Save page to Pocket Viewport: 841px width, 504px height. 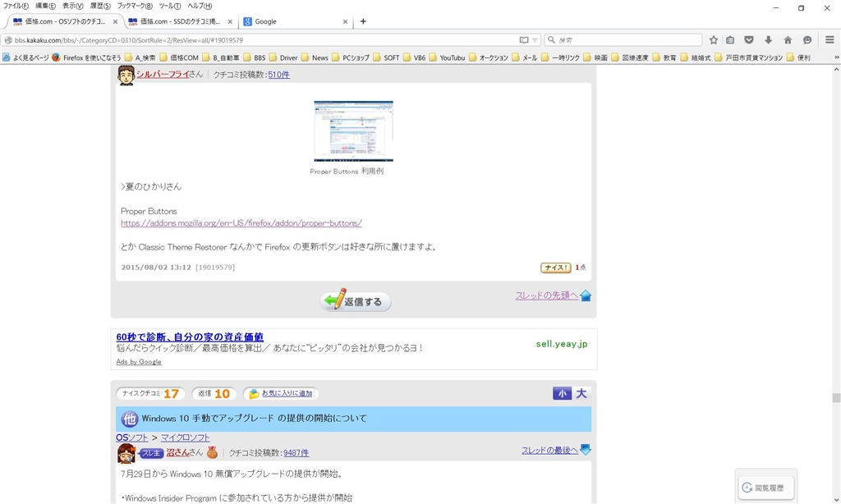749,39
